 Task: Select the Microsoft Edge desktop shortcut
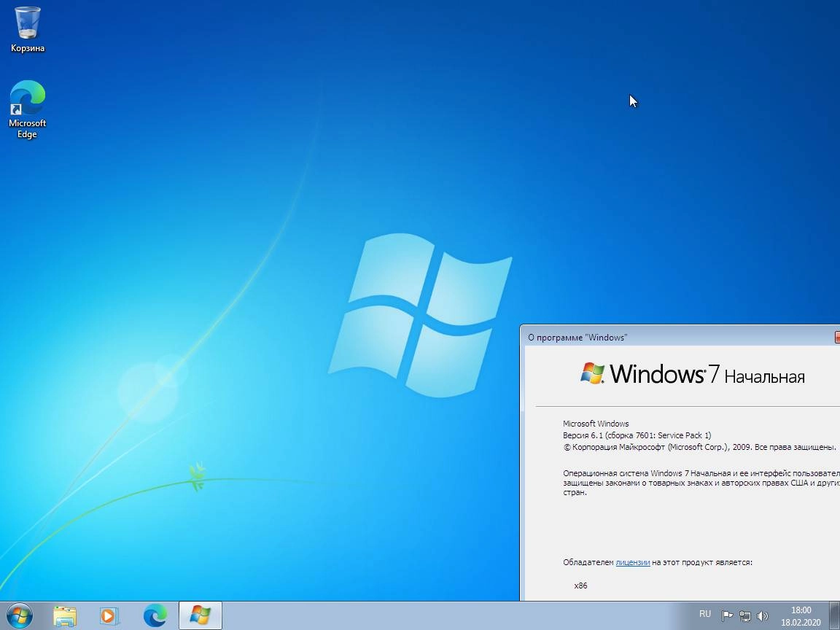(x=27, y=109)
